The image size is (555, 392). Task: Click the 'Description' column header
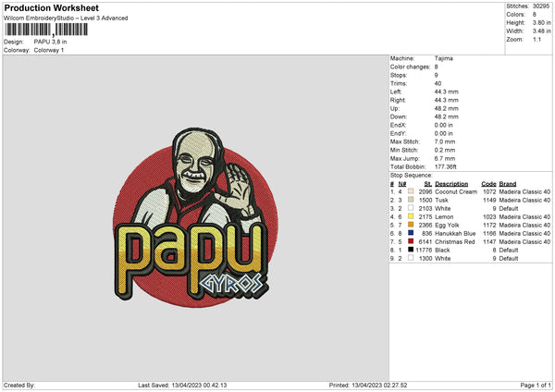(x=451, y=184)
